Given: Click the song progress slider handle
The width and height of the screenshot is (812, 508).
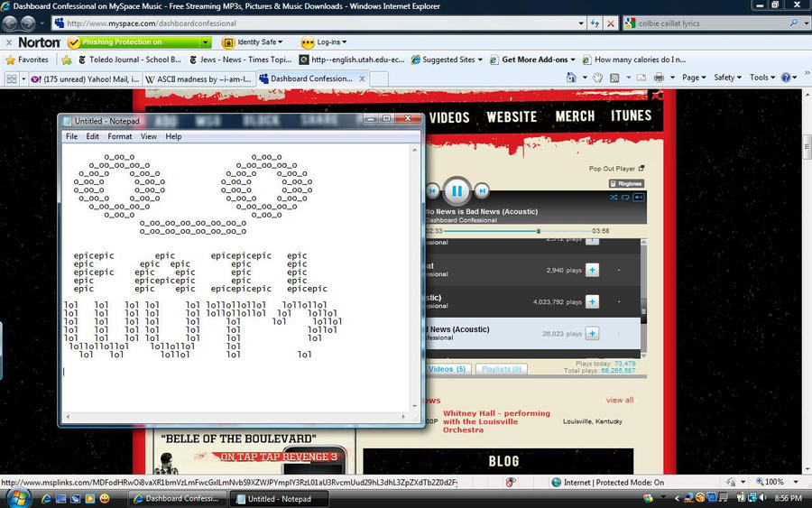Looking at the screenshot, I should click(x=539, y=231).
